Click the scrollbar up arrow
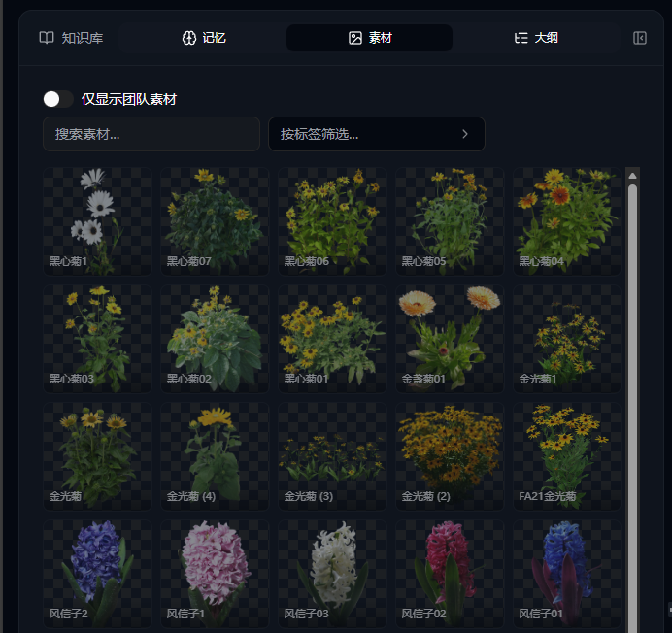This screenshot has width=672, height=633. point(632,176)
